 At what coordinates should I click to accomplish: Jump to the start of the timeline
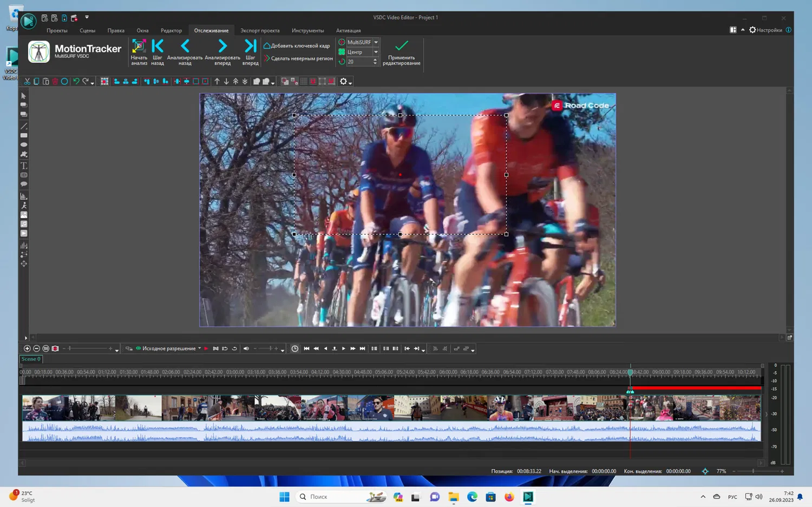pyautogui.click(x=306, y=348)
